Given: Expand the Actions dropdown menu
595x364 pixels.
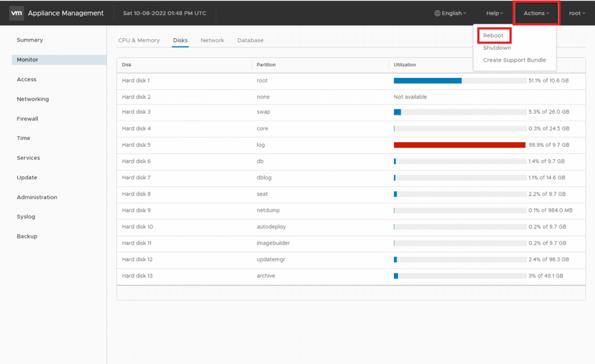Looking at the screenshot, I should (536, 13).
